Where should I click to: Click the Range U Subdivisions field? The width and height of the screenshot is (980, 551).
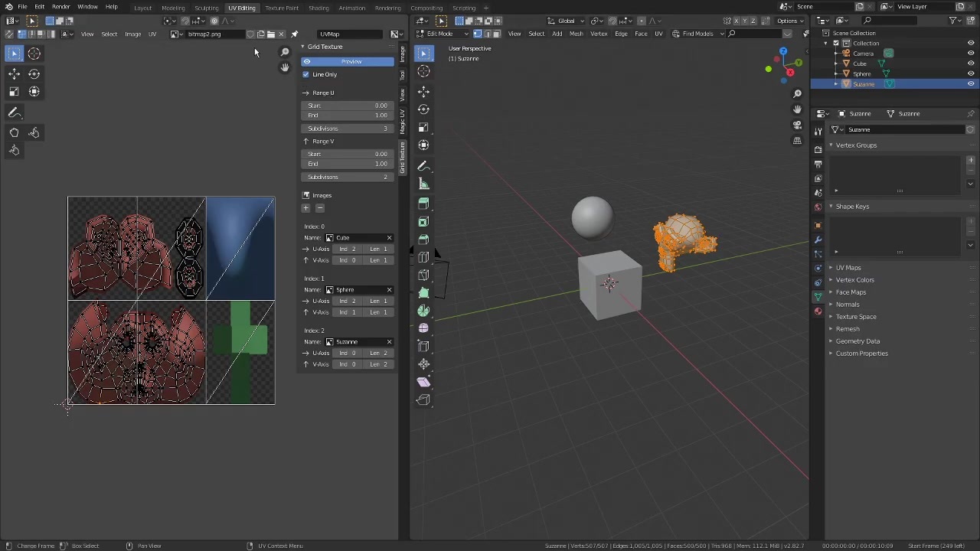(x=348, y=129)
